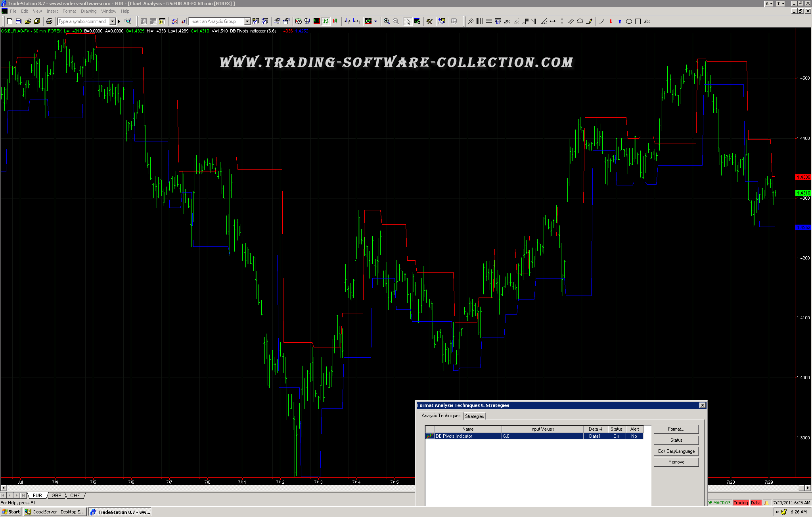This screenshot has height=517, width=812.
Task: Click the print icon in the toolbar
Action: point(49,21)
